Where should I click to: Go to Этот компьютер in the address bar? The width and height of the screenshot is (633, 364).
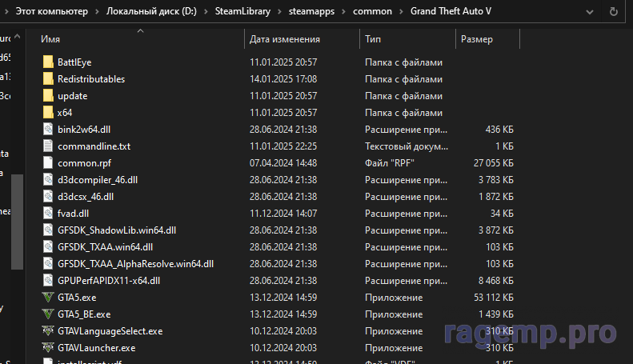[x=52, y=11]
